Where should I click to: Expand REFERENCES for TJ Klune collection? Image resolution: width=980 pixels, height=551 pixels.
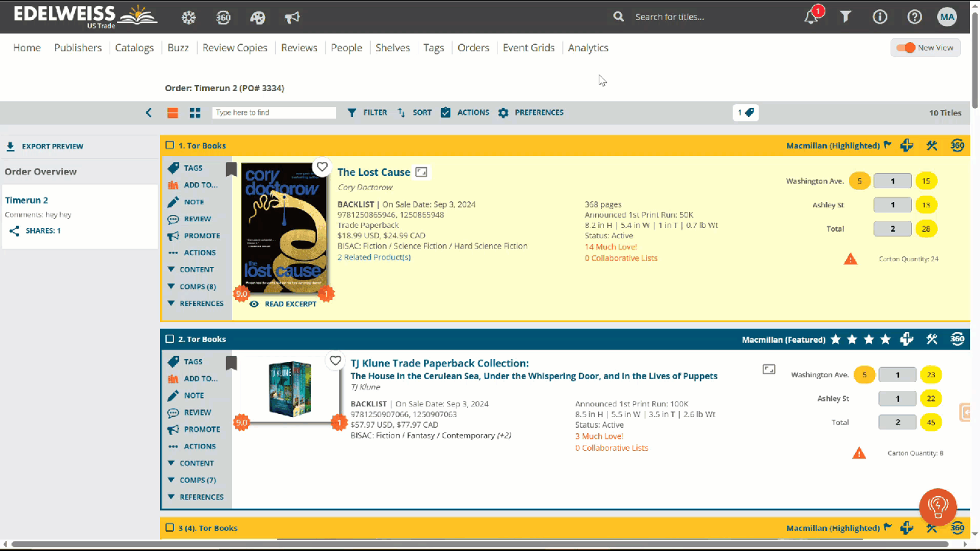pyautogui.click(x=195, y=497)
